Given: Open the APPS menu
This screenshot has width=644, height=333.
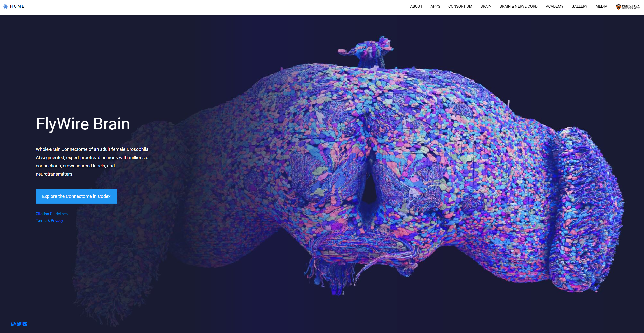Looking at the screenshot, I should [435, 6].
